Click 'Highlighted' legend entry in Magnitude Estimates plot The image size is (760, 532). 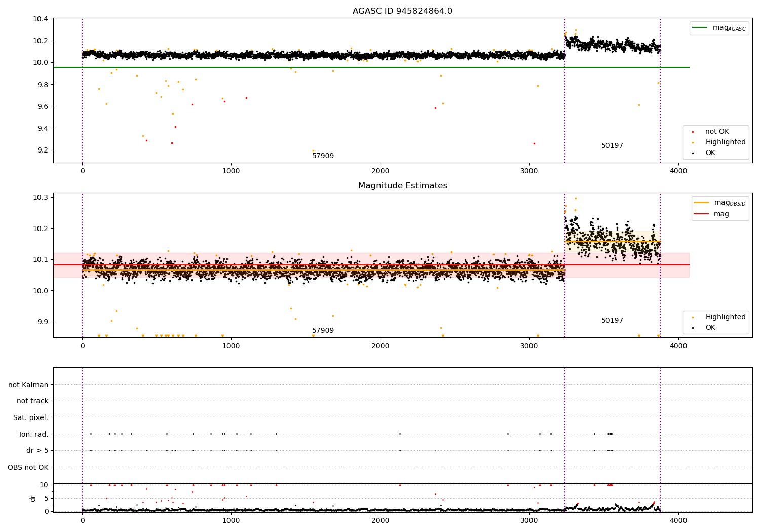pyautogui.click(x=726, y=317)
